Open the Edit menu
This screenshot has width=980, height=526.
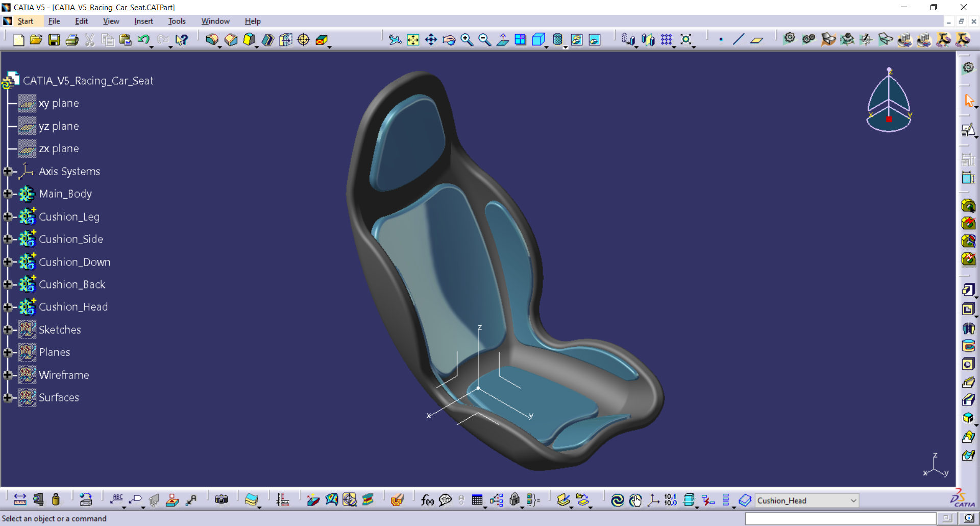(x=82, y=21)
